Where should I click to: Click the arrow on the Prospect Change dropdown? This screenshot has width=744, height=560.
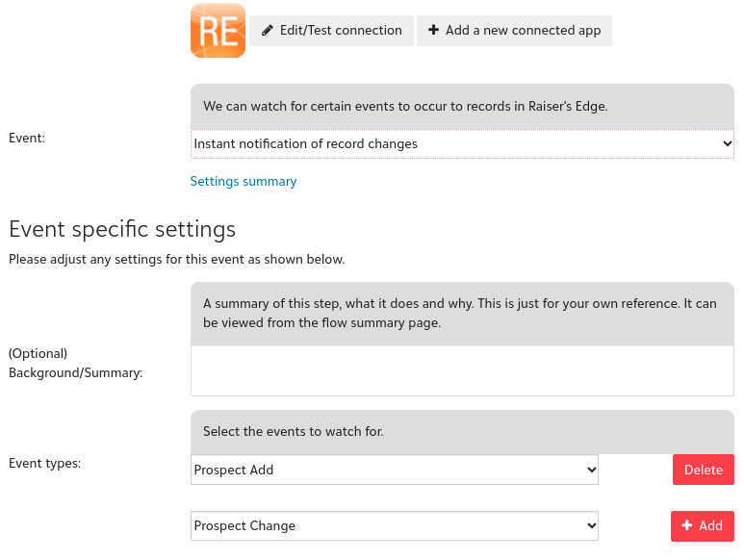[591, 525]
